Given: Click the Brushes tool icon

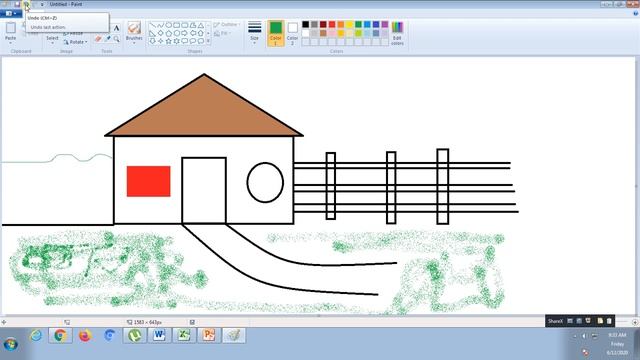Looking at the screenshot, I should tap(134, 28).
